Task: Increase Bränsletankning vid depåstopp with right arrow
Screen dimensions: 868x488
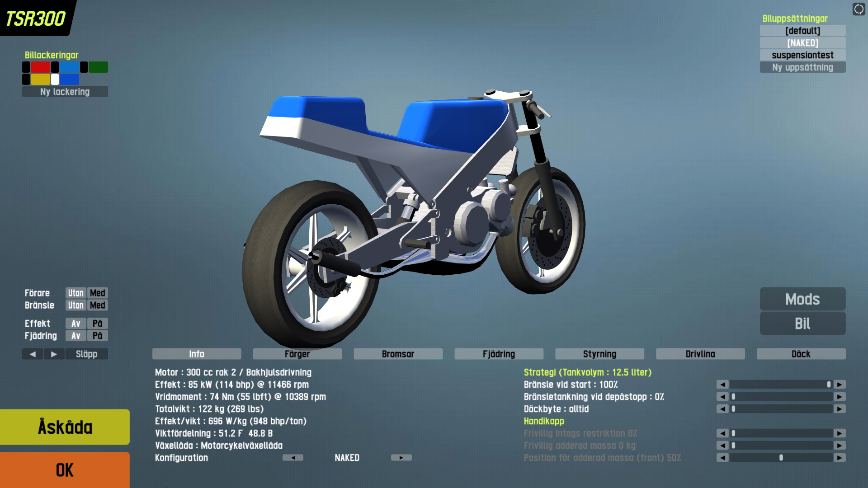Action: [x=840, y=397]
